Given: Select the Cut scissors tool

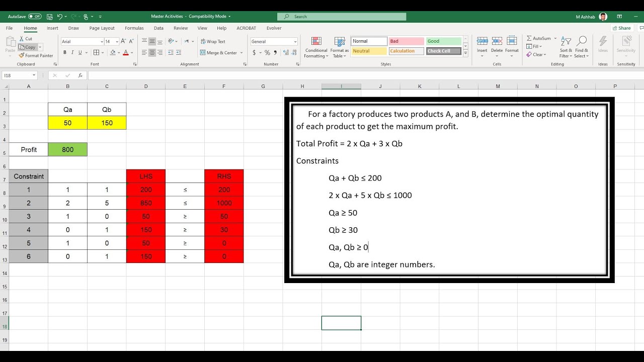Looking at the screenshot, I should (26, 39).
